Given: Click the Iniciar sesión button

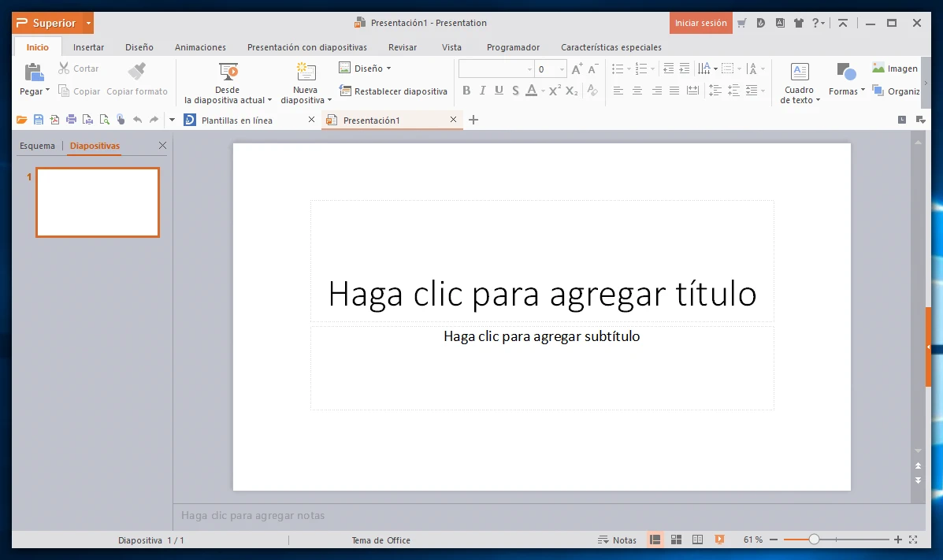Looking at the screenshot, I should (700, 23).
